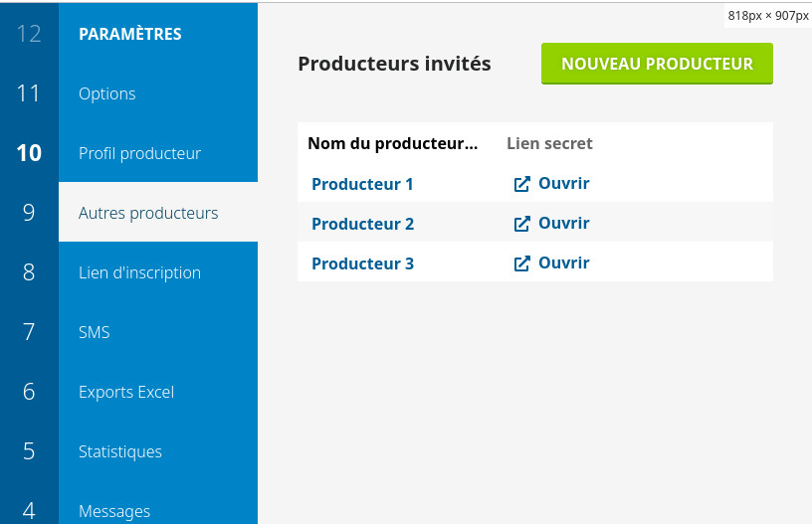The image size is (812, 524).
Task: Select Options in the settings menu
Action: coord(107,93)
